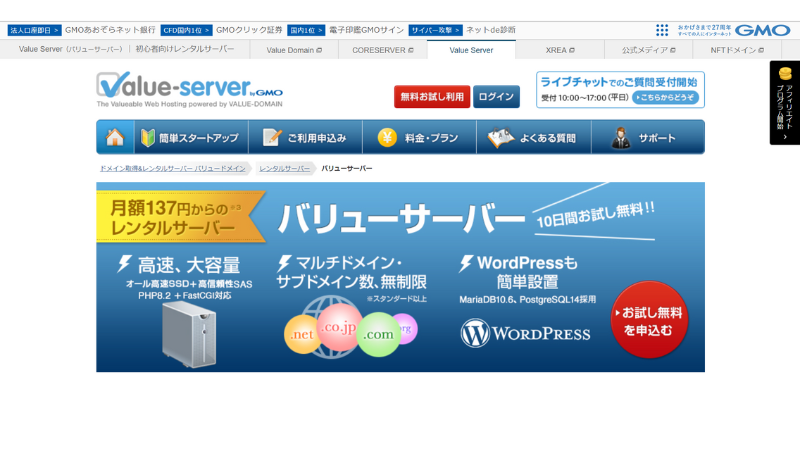Switch to CORESERVER tab

383,50
